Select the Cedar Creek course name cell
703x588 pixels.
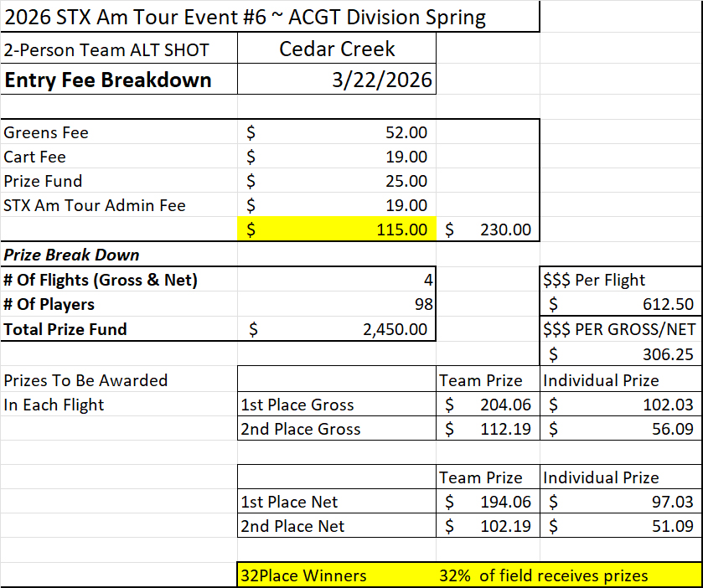pyautogui.click(x=337, y=49)
